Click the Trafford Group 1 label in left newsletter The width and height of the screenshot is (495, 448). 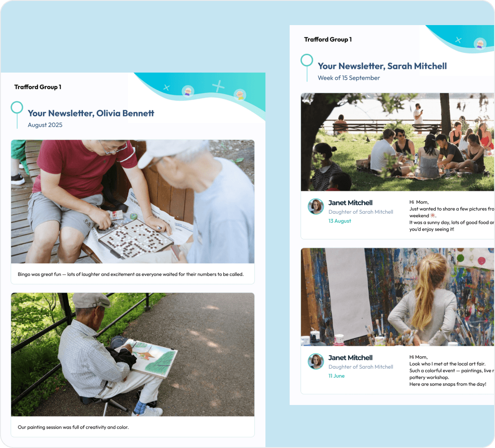tap(38, 87)
